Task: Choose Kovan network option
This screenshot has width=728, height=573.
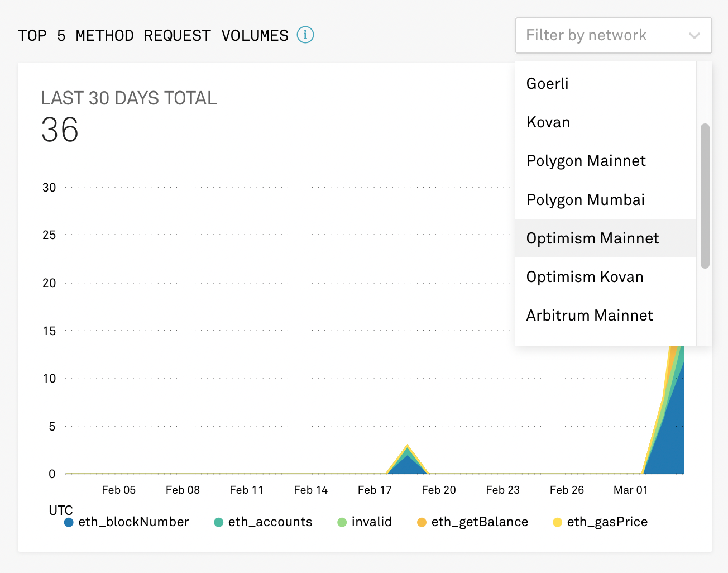Action: point(548,122)
